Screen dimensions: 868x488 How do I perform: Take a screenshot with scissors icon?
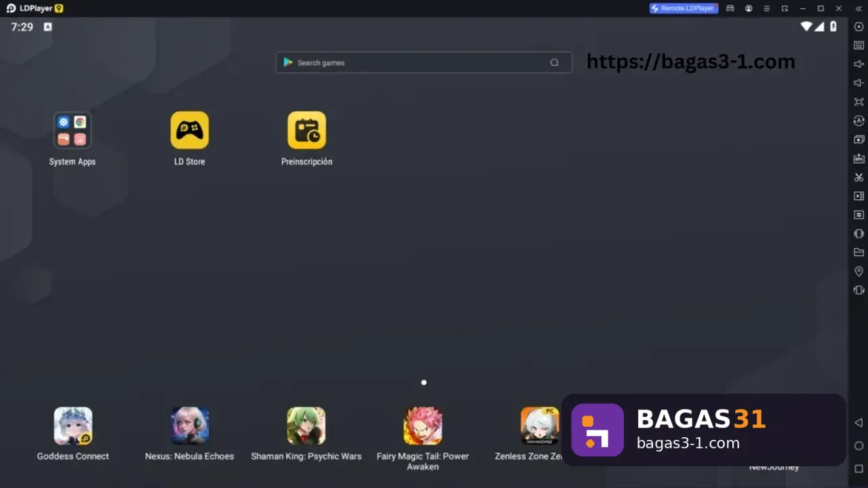(859, 177)
